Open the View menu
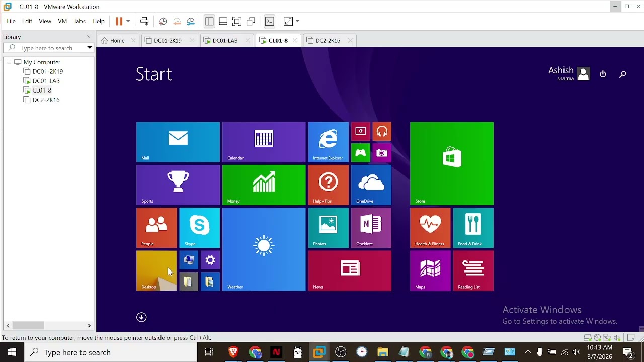Viewport: 644px width, 362px height. 45,22
